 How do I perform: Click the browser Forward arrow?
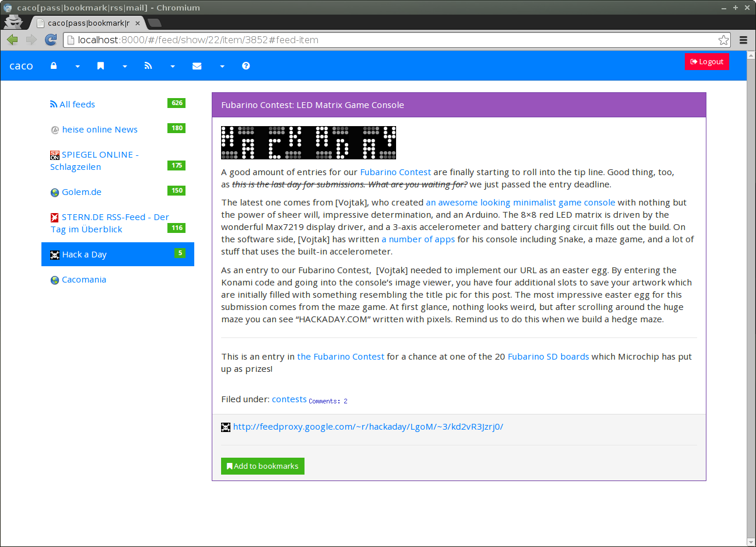32,40
